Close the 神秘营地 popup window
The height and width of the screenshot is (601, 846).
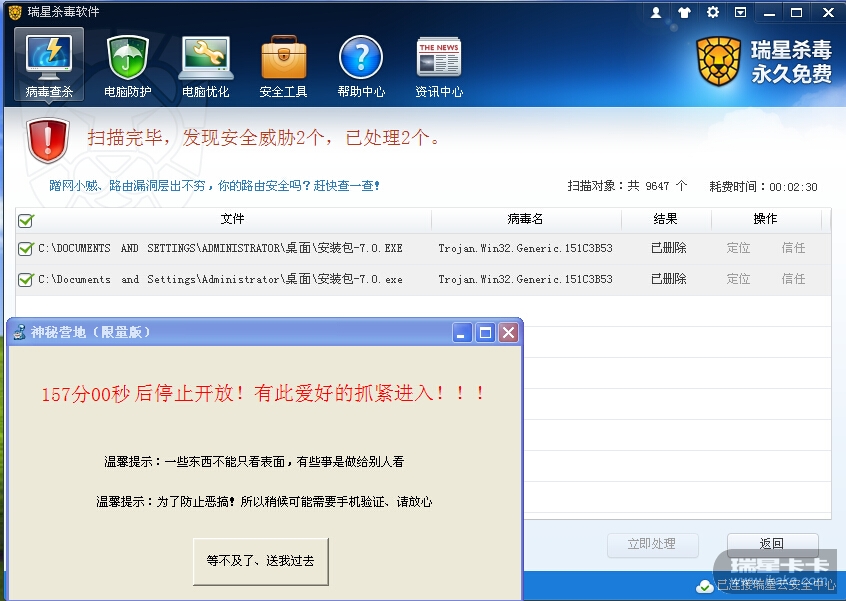508,333
